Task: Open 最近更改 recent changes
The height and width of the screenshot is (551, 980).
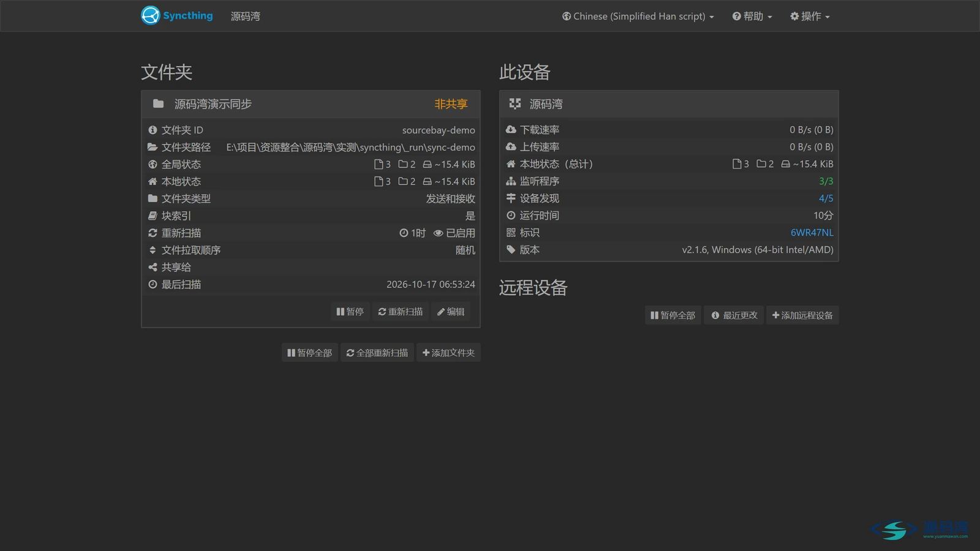Action: 734,315
